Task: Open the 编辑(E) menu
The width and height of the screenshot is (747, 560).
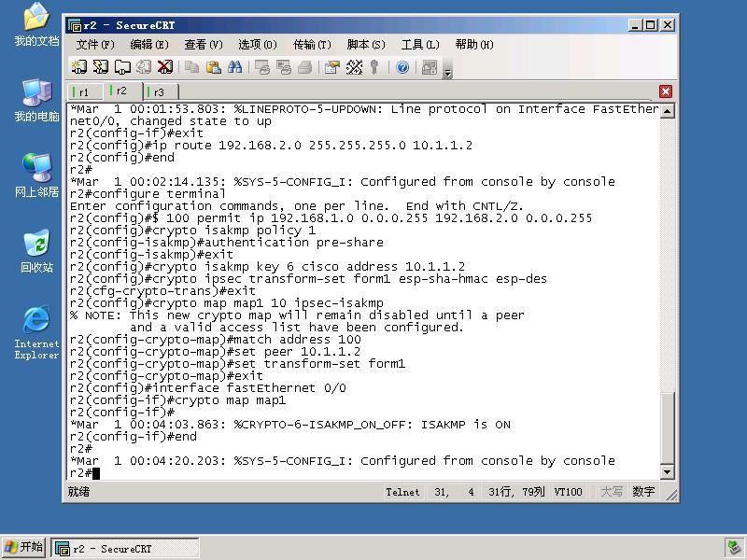Action: [x=149, y=45]
